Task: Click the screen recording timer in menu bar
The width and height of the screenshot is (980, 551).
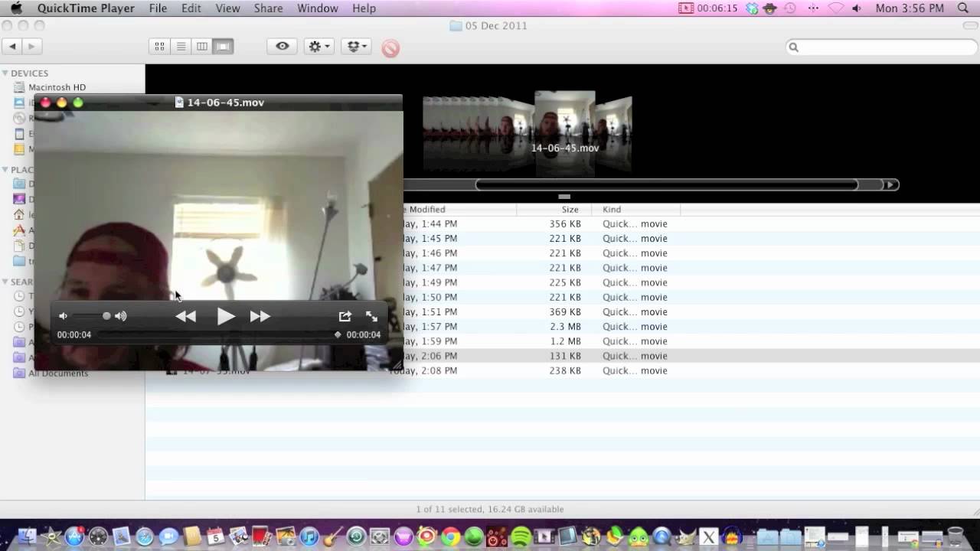Action: 708,8
